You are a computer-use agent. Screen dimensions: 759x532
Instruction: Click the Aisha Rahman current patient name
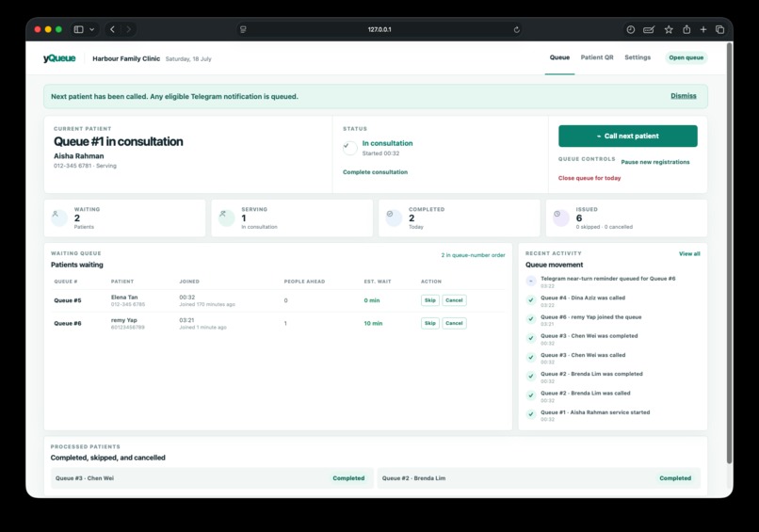(79, 156)
